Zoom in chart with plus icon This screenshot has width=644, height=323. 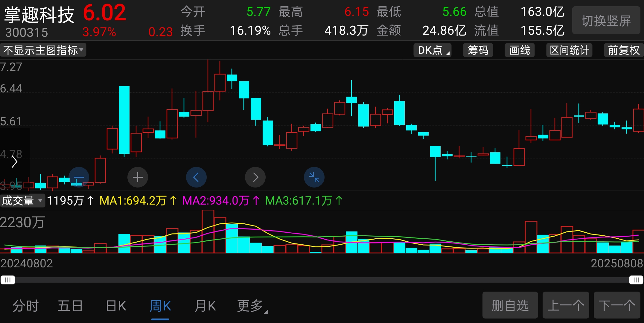pyautogui.click(x=138, y=177)
